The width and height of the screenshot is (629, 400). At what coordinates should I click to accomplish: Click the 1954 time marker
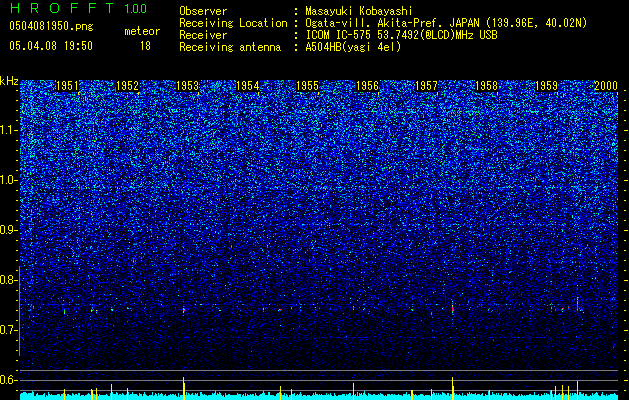tap(248, 86)
